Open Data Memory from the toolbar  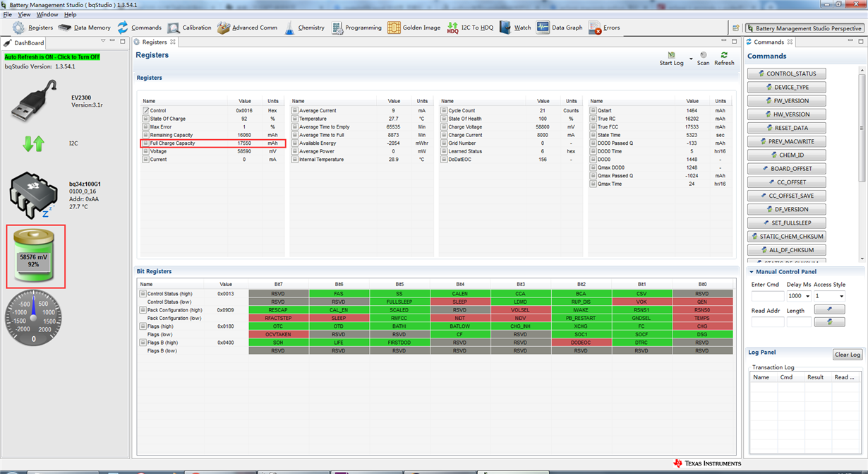point(84,28)
